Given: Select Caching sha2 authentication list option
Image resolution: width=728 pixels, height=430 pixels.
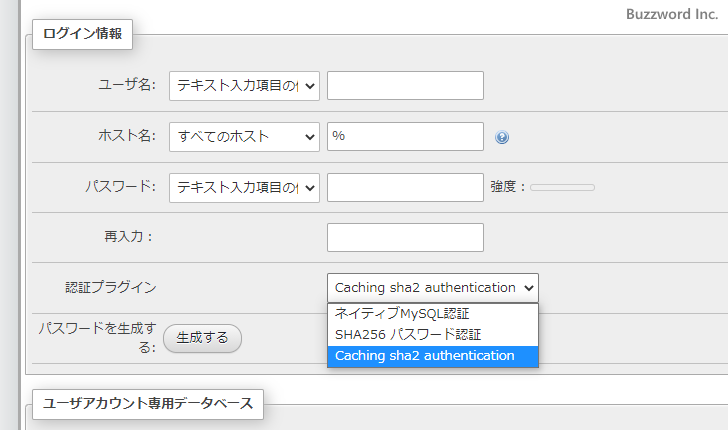Looking at the screenshot, I should click(x=433, y=356).
